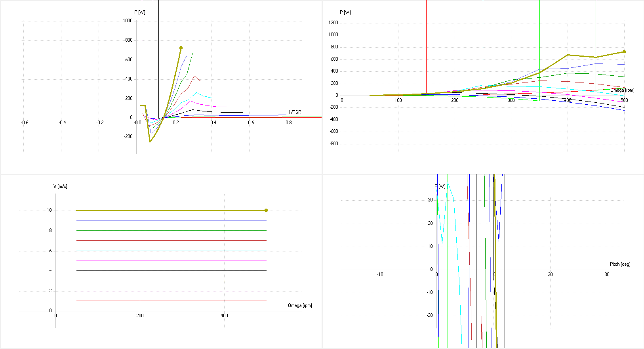Viewport: 644px width, 349px height.
Task: Click the -20 tick on the pitch graph's power axis
Action: pos(429,315)
